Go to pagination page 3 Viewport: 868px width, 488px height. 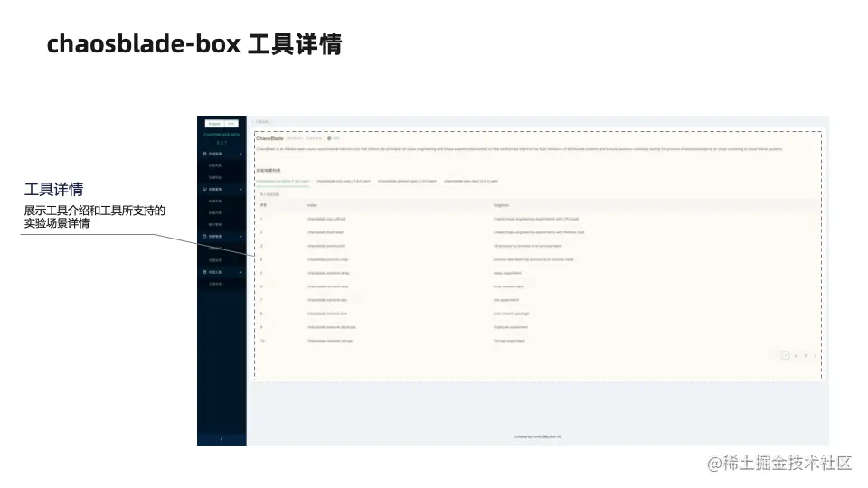click(806, 356)
